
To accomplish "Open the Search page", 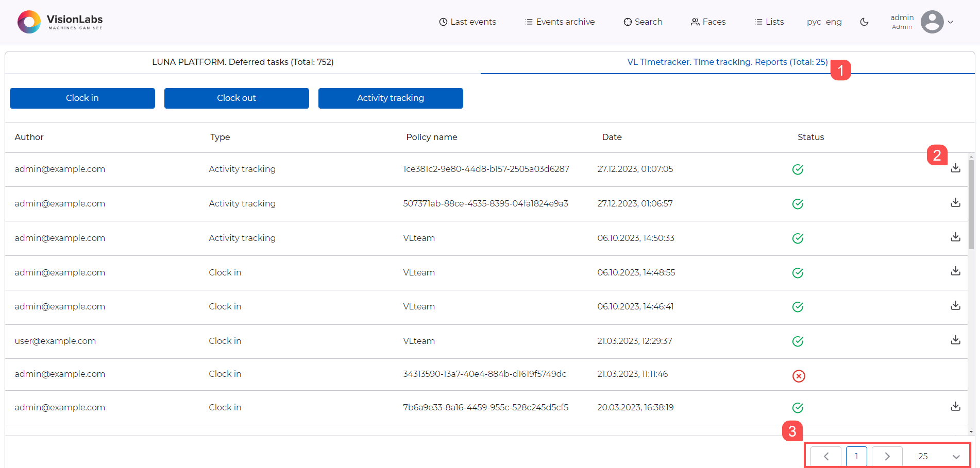I will 642,22.
